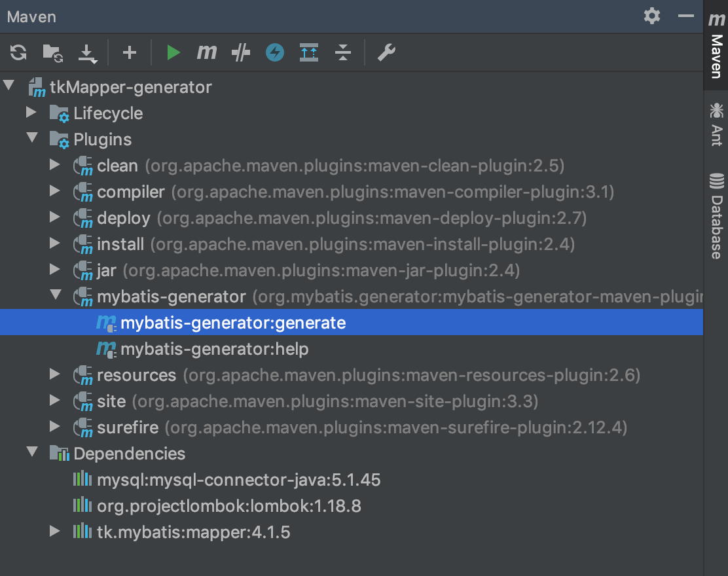The height and width of the screenshot is (576, 728).
Task: Click the Lifecycle folder gear icon
Action: [x=60, y=114]
